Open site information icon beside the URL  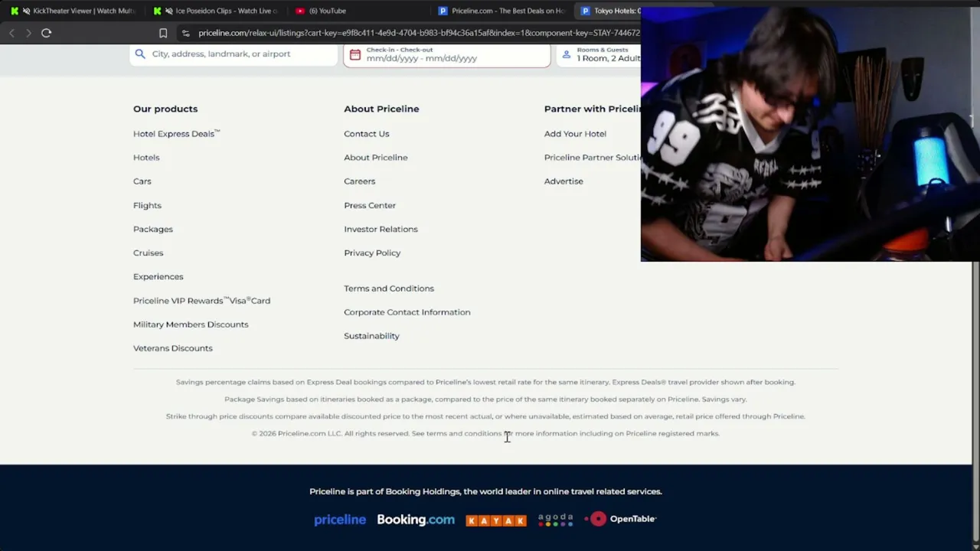185,33
